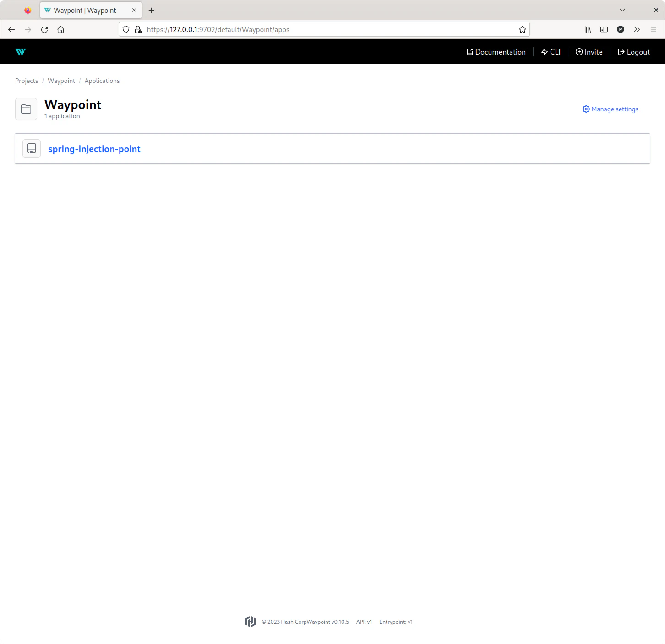Image resolution: width=665 pixels, height=644 pixels.
Task: Expand the list all tabs dropdown
Action: coord(622,10)
